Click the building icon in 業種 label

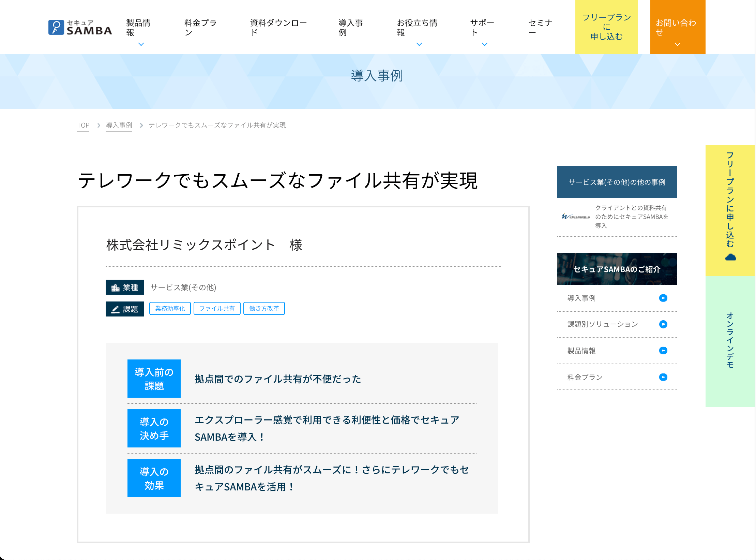pos(116,288)
